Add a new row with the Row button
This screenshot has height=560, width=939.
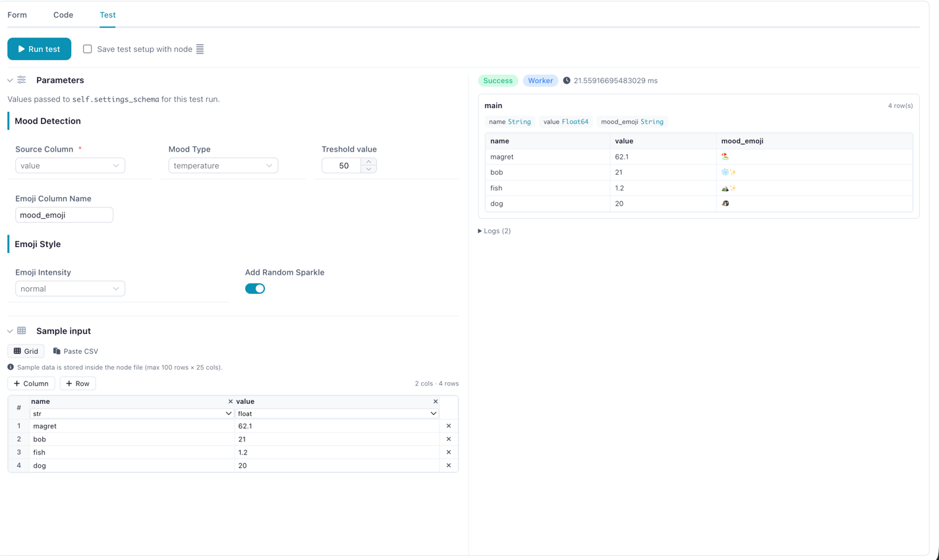(78, 383)
